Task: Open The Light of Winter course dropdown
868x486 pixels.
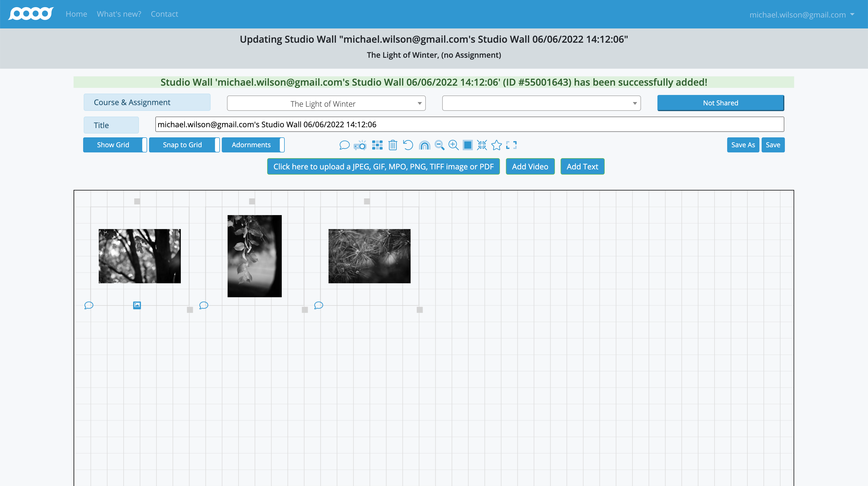Action: [326, 103]
